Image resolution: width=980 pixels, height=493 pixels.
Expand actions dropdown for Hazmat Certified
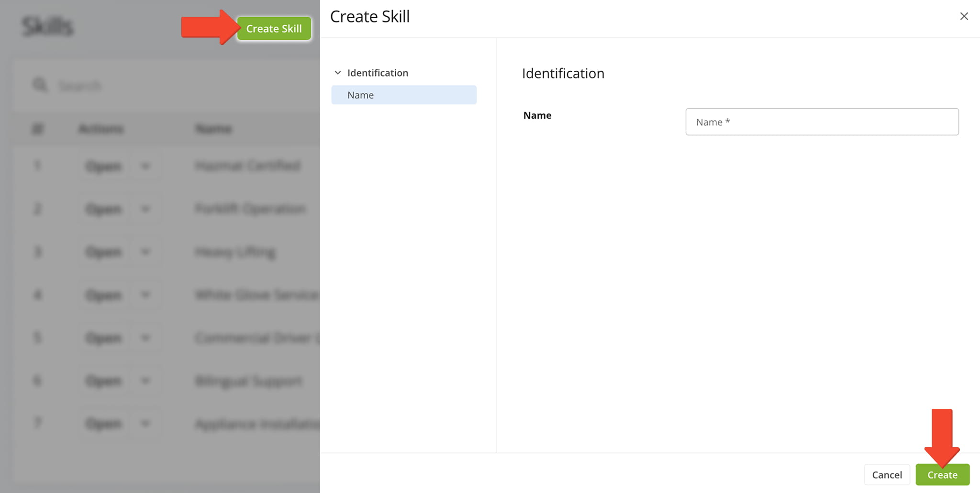(145, 166)
